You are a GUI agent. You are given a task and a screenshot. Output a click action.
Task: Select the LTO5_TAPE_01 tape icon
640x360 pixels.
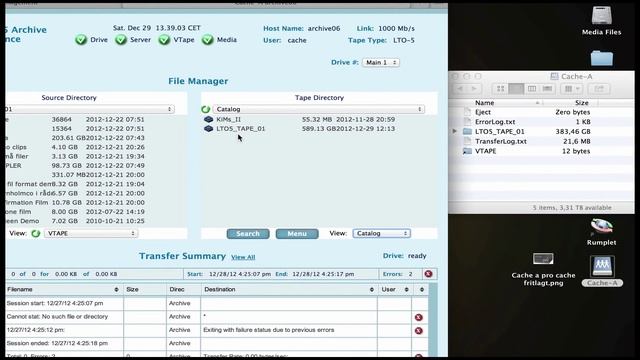(x=209, y=129)
